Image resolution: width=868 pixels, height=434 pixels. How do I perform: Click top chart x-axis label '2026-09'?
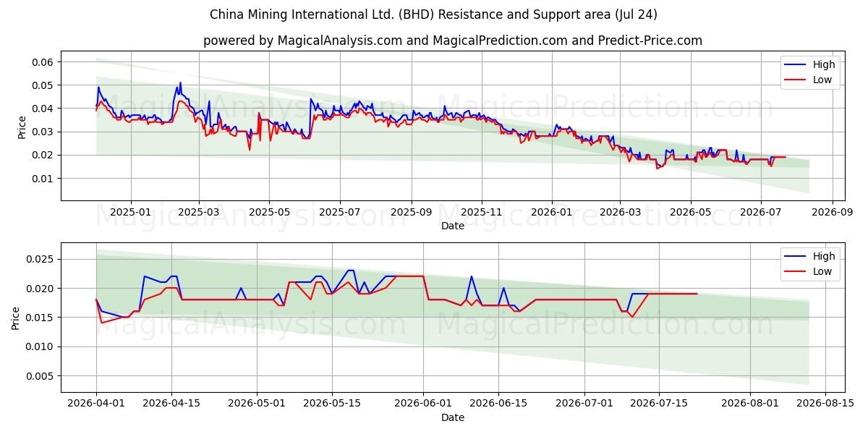click(x=832, y=213)
